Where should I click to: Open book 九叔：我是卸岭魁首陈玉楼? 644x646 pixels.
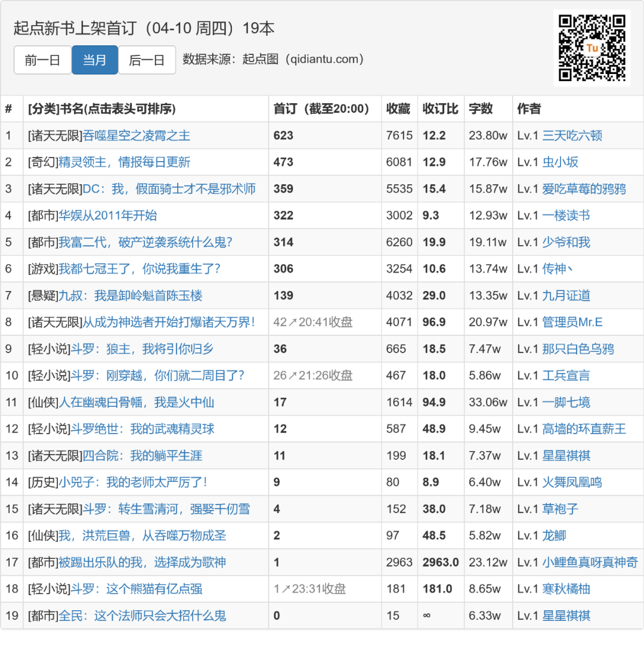pos(131,296)
